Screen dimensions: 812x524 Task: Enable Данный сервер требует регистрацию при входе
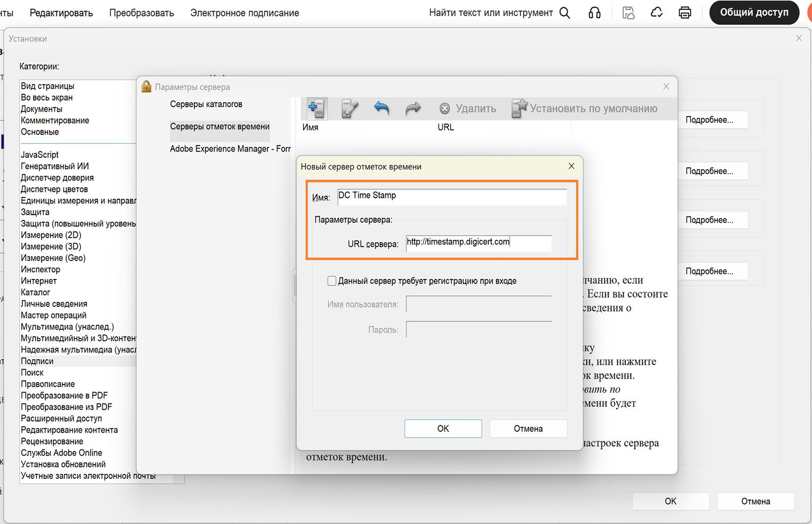pos(332,281)
